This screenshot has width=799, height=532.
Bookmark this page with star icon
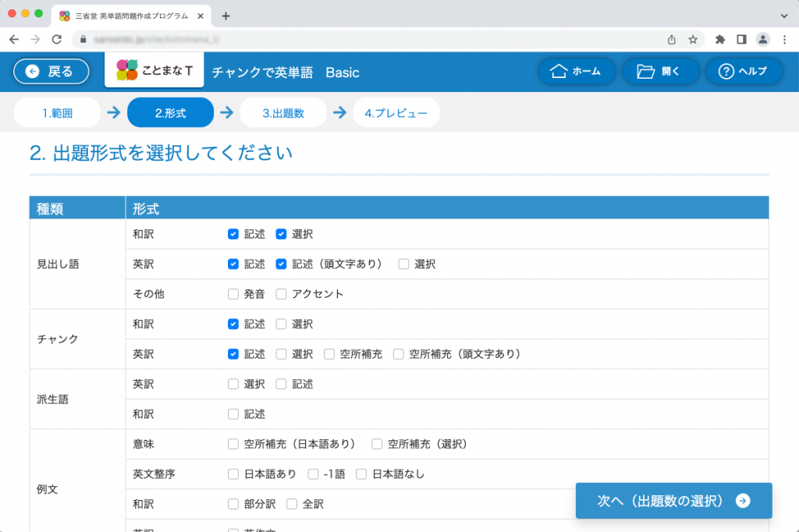(693, 39)
